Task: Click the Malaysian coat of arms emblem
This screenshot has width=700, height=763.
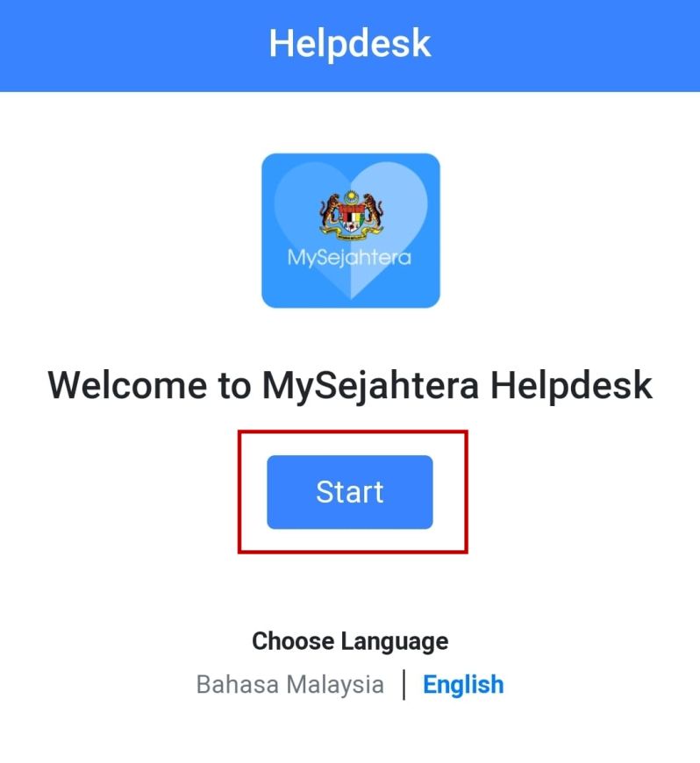Action: [x=352, y=216]
